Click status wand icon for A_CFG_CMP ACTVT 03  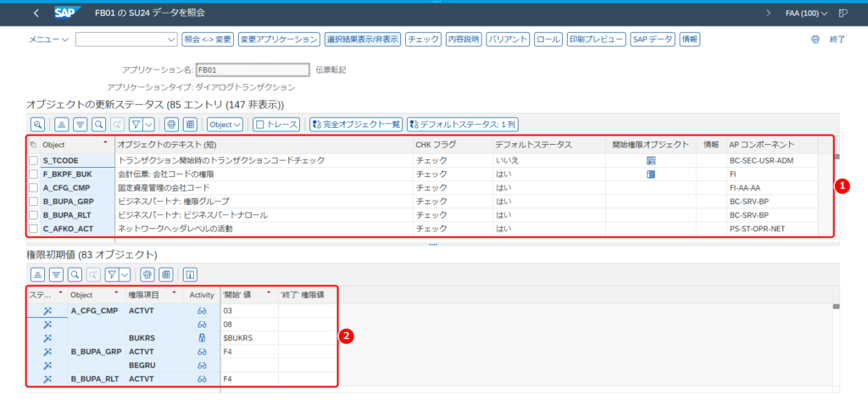47,311
